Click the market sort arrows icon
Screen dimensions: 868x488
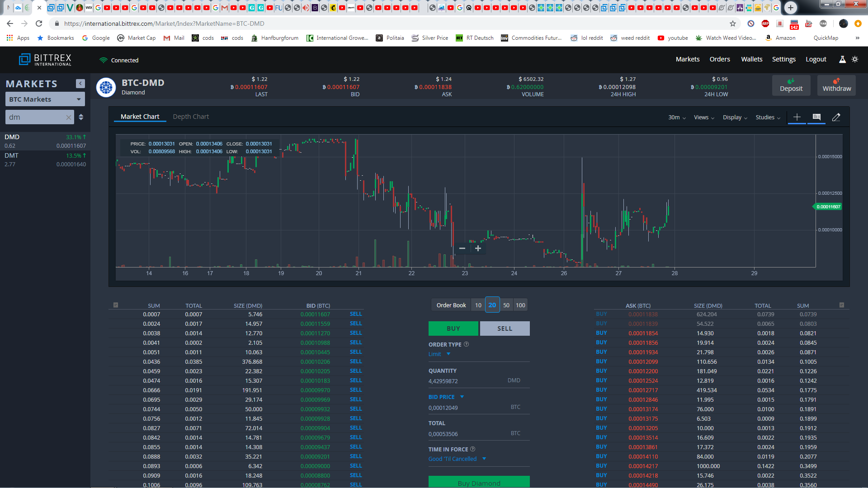click(81, 117)
